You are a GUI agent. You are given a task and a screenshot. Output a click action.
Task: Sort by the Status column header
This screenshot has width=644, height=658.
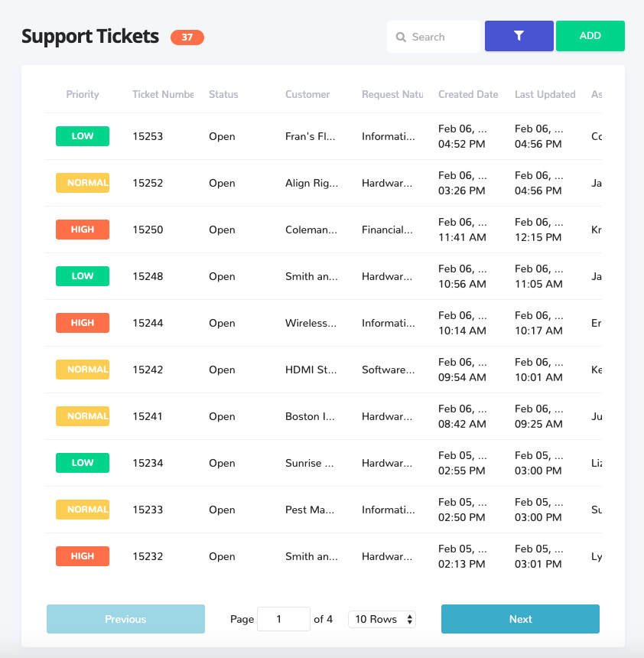click(223, 94)
